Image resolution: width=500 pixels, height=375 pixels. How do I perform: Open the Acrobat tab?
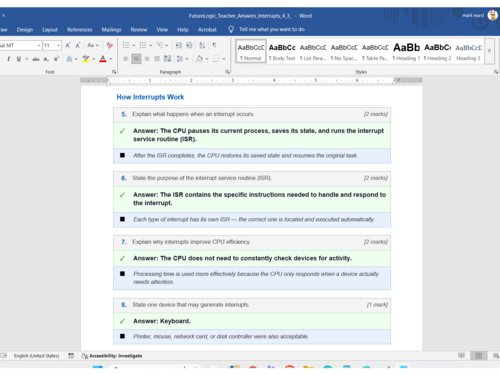click(x=207, y=30)
